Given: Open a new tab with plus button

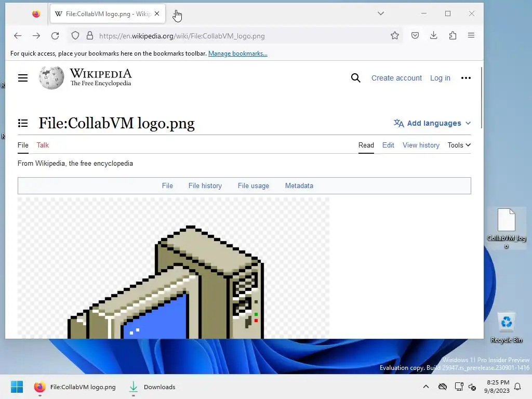Looking at the screenshot, I should pyautogui.click(x=177, y=14).
